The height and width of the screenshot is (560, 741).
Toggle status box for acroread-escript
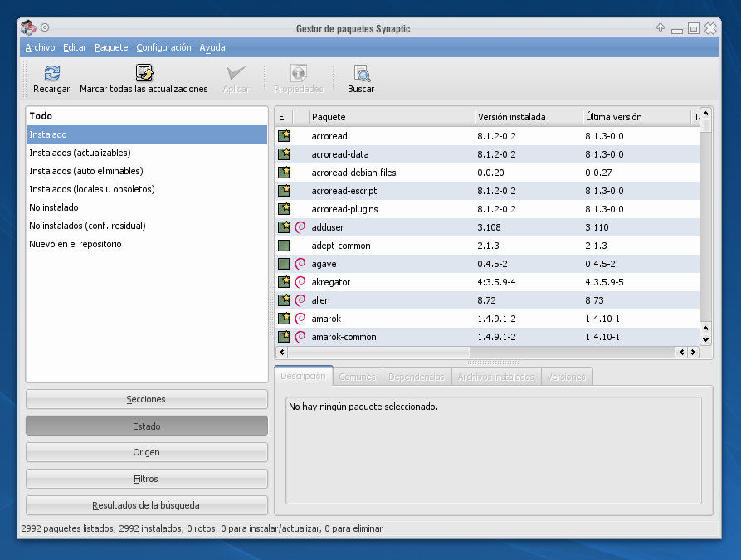284,191
